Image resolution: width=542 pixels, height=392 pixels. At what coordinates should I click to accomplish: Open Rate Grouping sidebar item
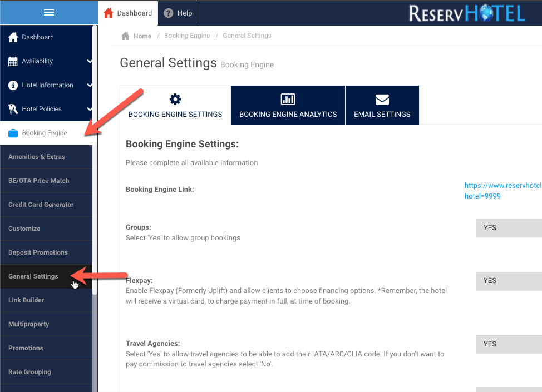pos(46,372)
